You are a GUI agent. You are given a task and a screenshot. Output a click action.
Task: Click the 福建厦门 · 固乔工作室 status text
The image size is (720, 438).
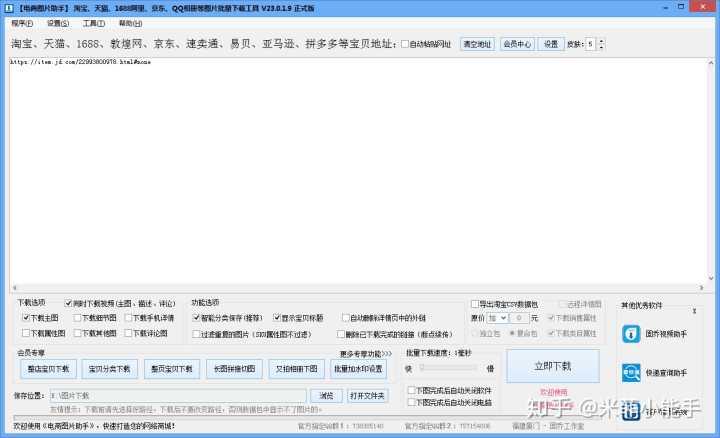[548, 427]
